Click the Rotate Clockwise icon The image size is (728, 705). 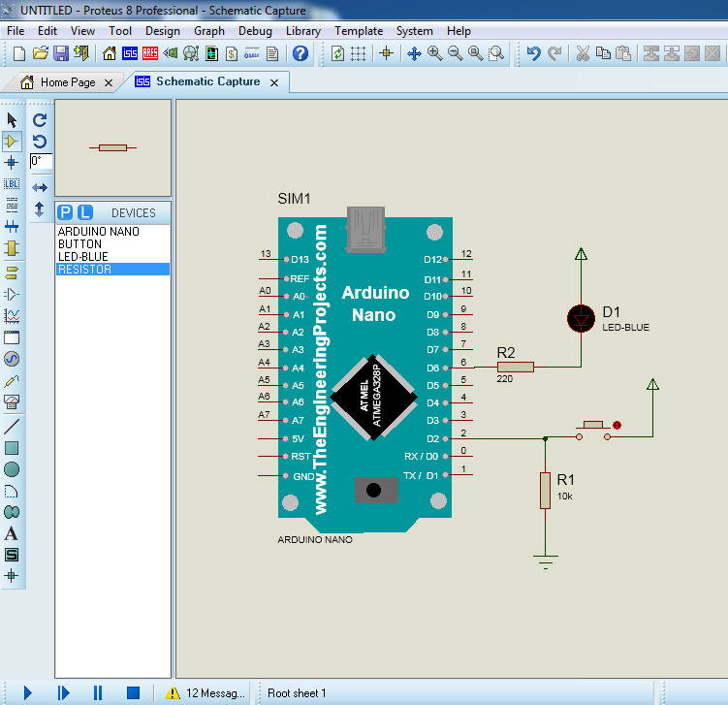(40, 120)
